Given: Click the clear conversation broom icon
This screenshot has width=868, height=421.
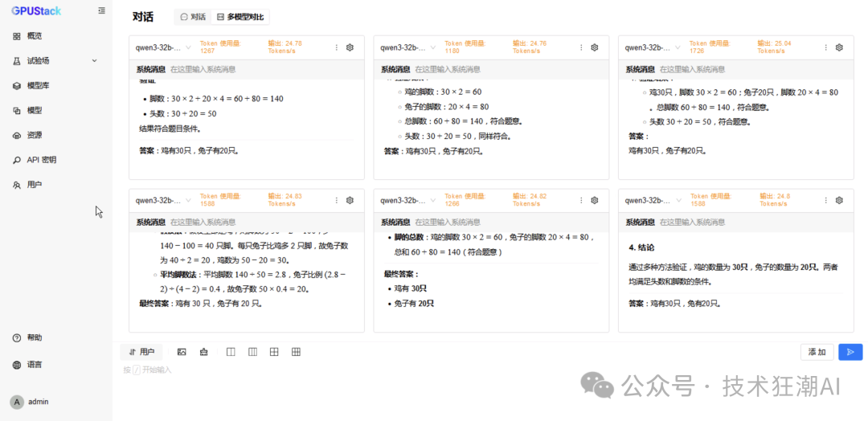Looking at the screenshot, I should tap(203, 352).
